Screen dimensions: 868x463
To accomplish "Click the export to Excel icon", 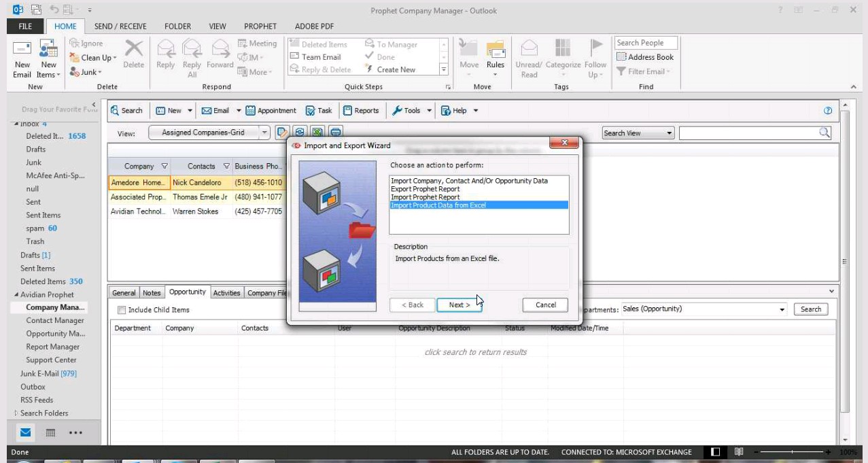I will (317, 133).
